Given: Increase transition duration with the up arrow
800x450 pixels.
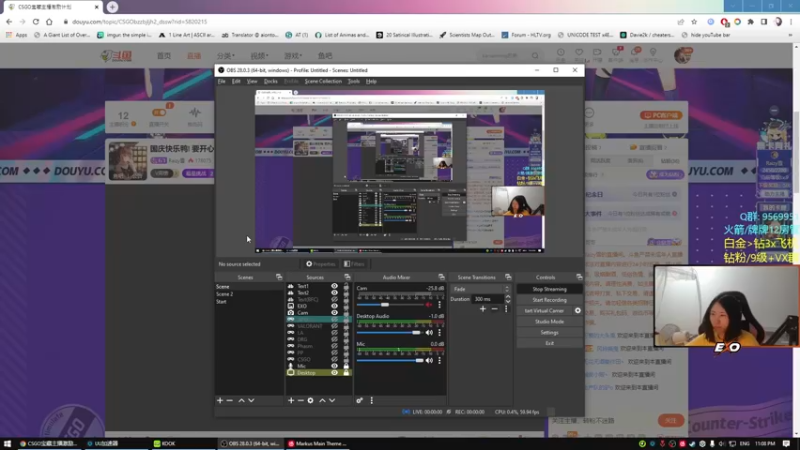Looking at the screenshot, I should click(x=508, y=297).
